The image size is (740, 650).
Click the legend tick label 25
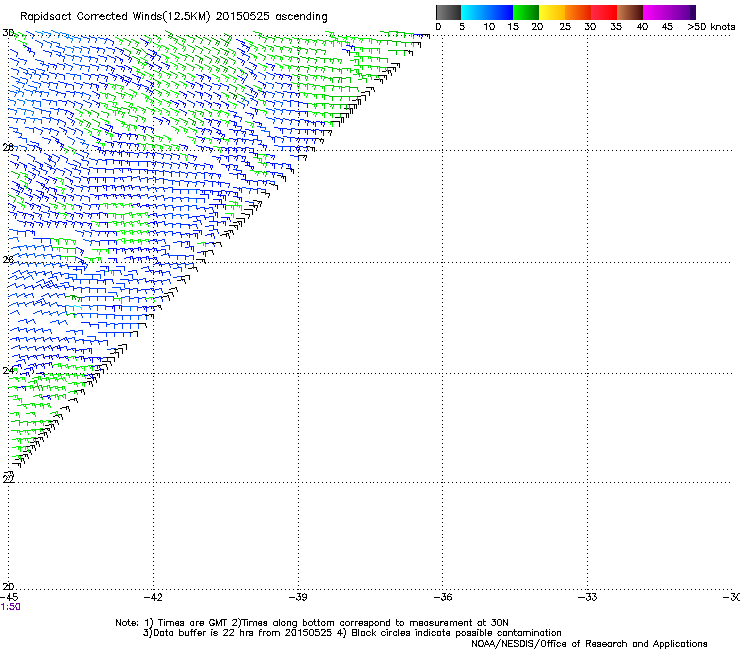pyautogui.click(x=565, y=27)
